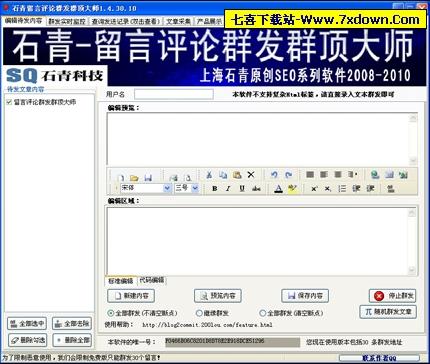
Task: Select the 继续群发 radio option
Action: pos(199,313)
